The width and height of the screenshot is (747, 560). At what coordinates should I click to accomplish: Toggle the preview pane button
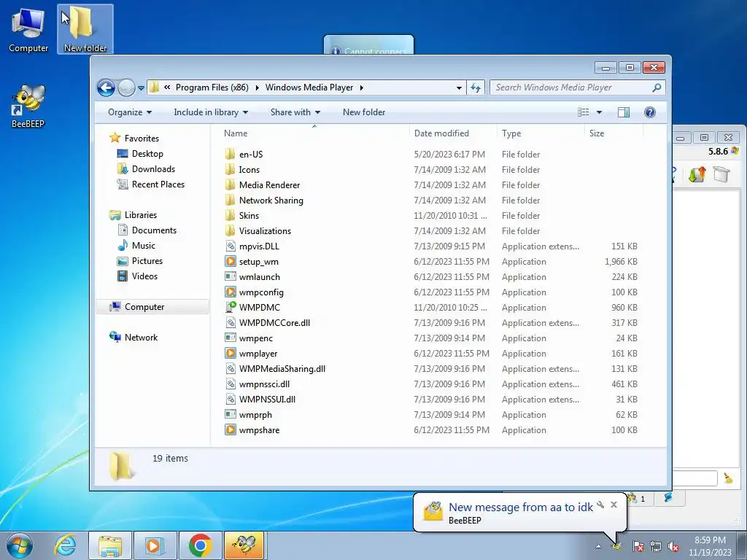click(x=623, y=112)
